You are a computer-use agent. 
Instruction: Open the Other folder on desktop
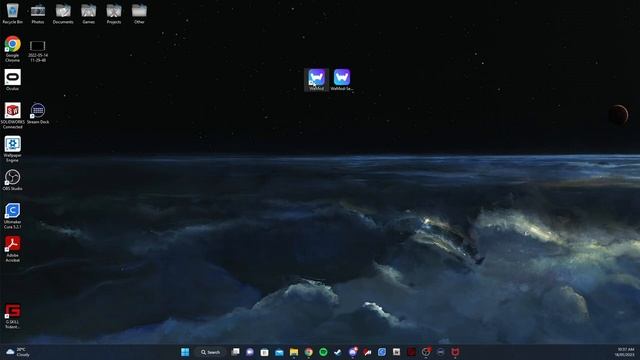[139, 13]
